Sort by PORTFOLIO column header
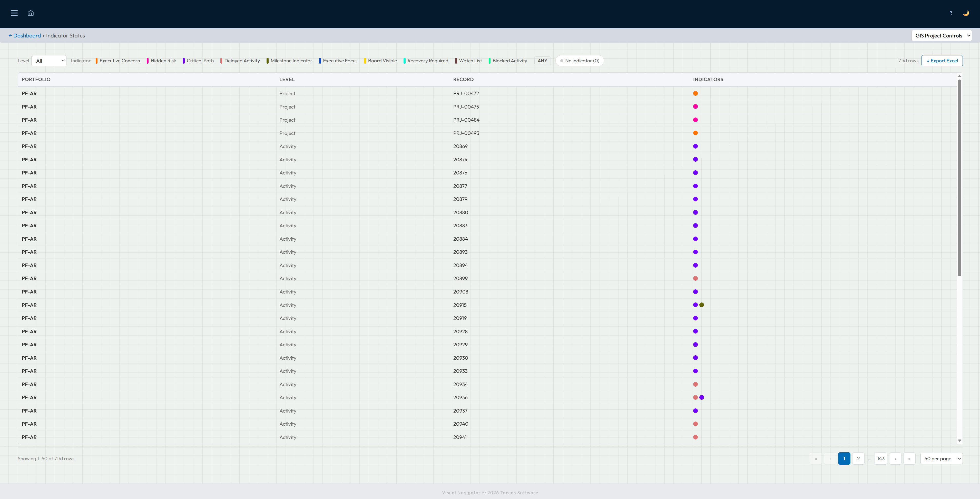 click(x=36, y=80)
